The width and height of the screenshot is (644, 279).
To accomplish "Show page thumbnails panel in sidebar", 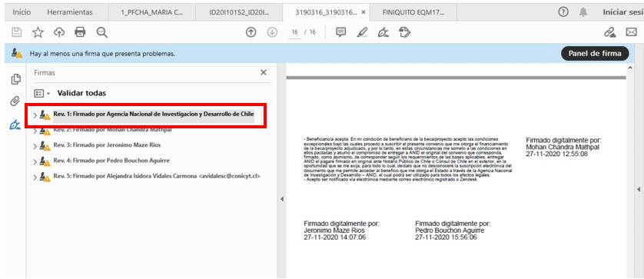I will point(15,79).
